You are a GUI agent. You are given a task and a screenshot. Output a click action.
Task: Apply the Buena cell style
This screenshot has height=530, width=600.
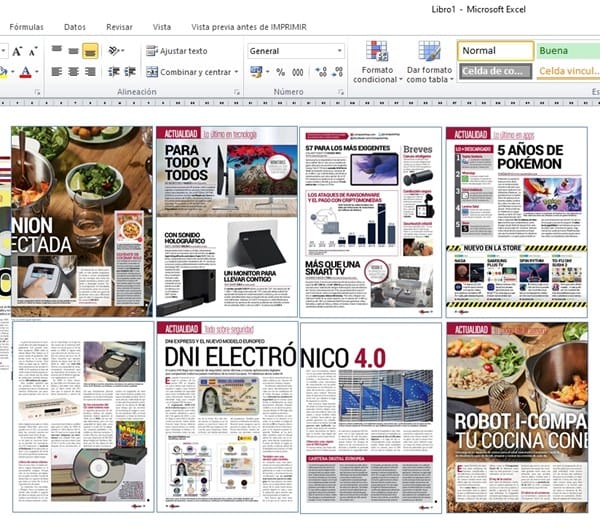pyautogui.click(x=568, y=51)
